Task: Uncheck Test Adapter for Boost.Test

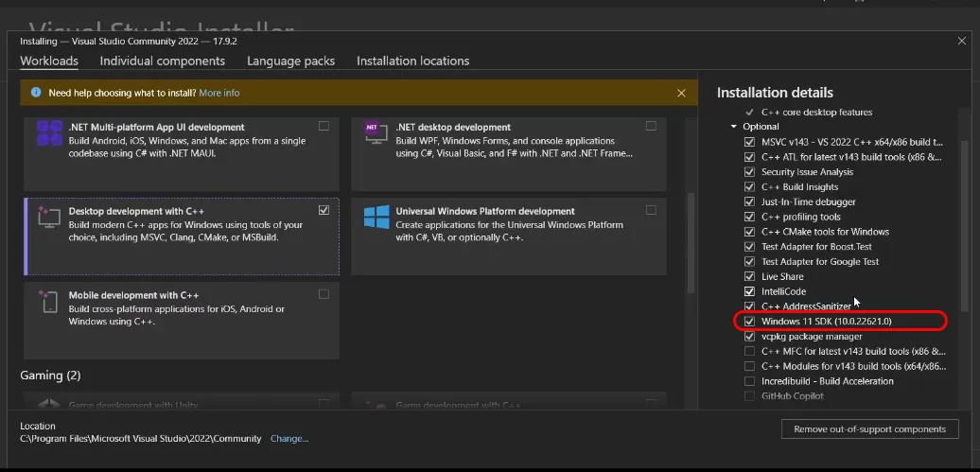Action: [749, 247]
